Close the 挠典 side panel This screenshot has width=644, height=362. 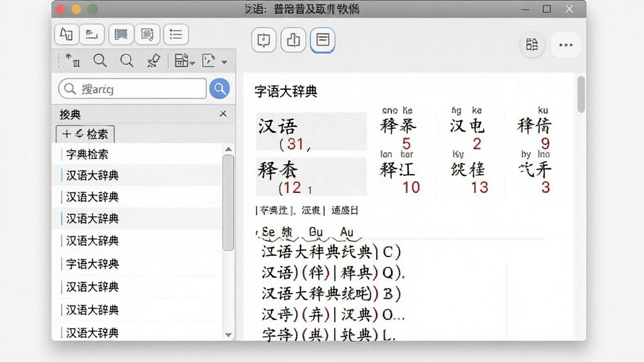[x=223, y=114]
